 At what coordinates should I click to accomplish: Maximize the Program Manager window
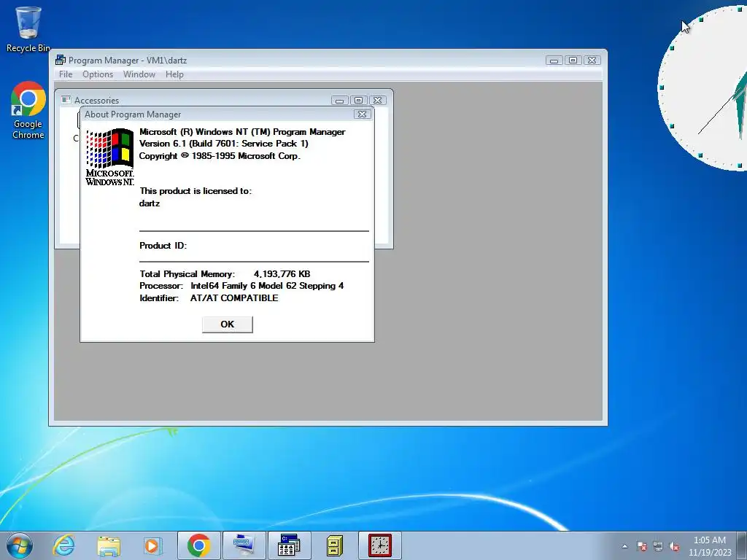tap(573, 61)
